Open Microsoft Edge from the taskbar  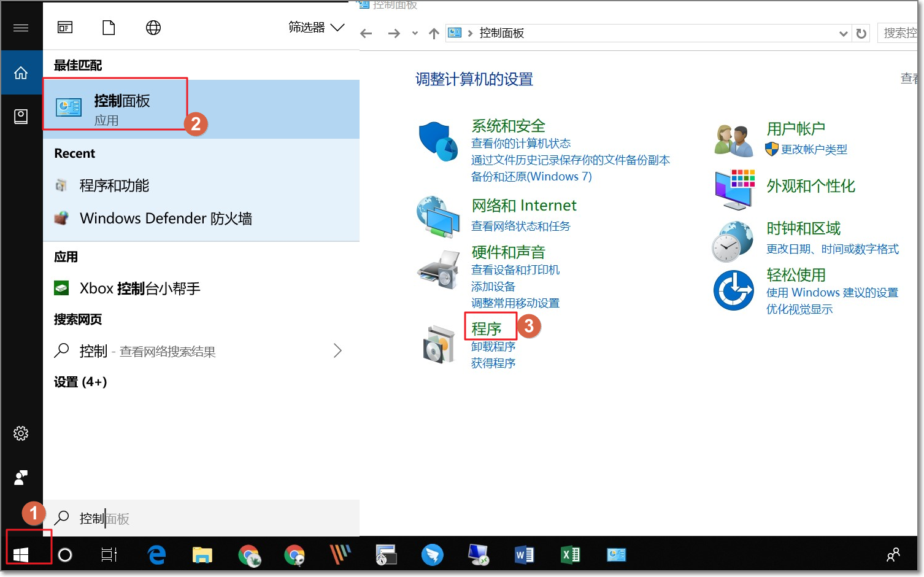coord(157,555)
